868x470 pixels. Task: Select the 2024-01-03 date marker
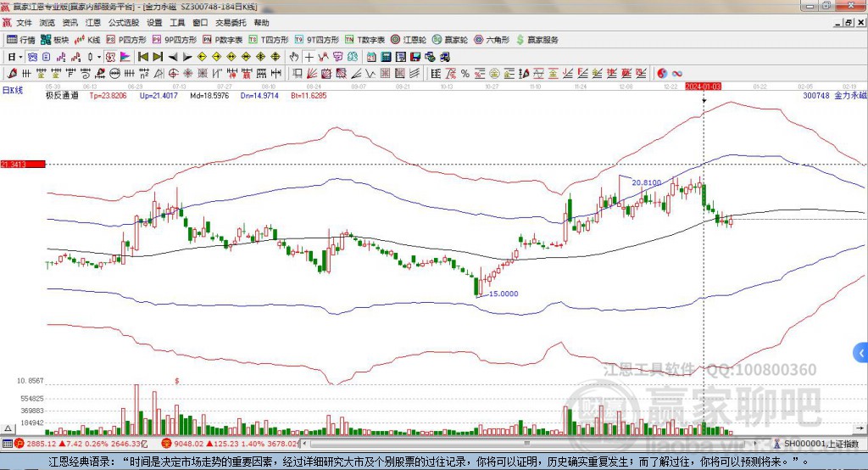(x=703, y=87)
